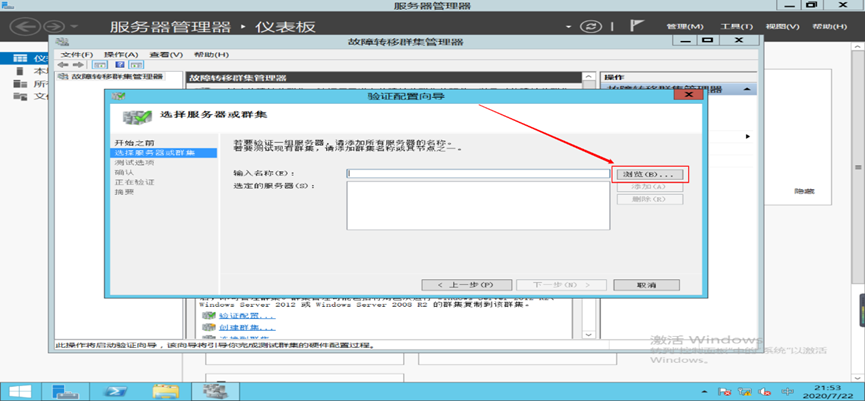Image resolution: width=865 pixels, height=401 pixels.
Task: Click the show/hide action pane toolbar icon
Action: coord(134,65)
